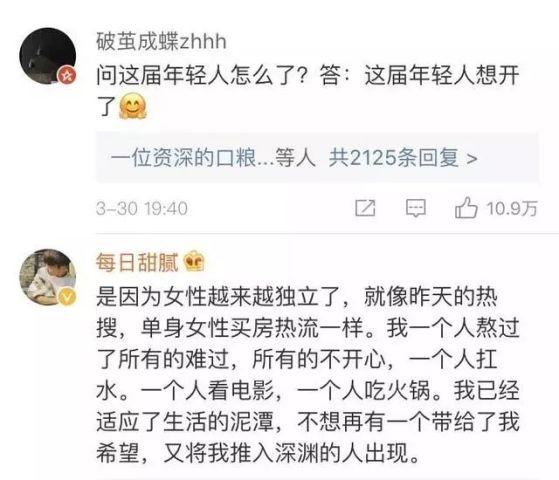Screen dimensions: 559x480
Task: Like the comment with thumbs-up icon
Action: pyautogui.click(x=466, y=208)
